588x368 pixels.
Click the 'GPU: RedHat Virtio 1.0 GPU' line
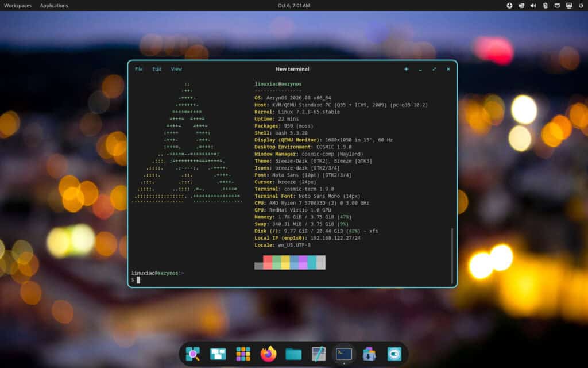pos(293,210)
